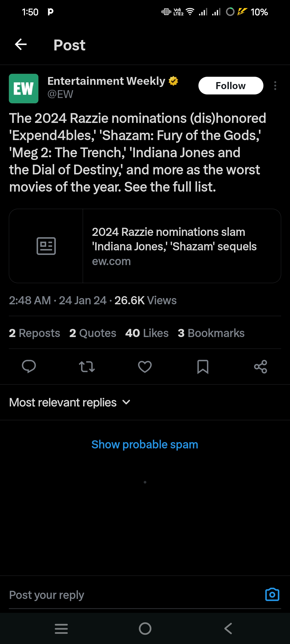Open the three-dot post options menu

[x=275, y=86]
